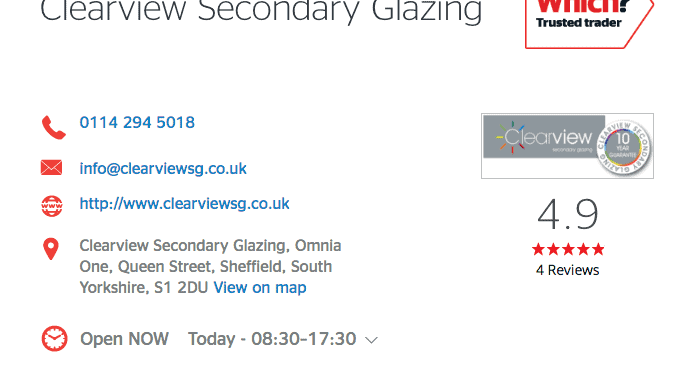Click the red phone handset icon

tap(54, 128)
